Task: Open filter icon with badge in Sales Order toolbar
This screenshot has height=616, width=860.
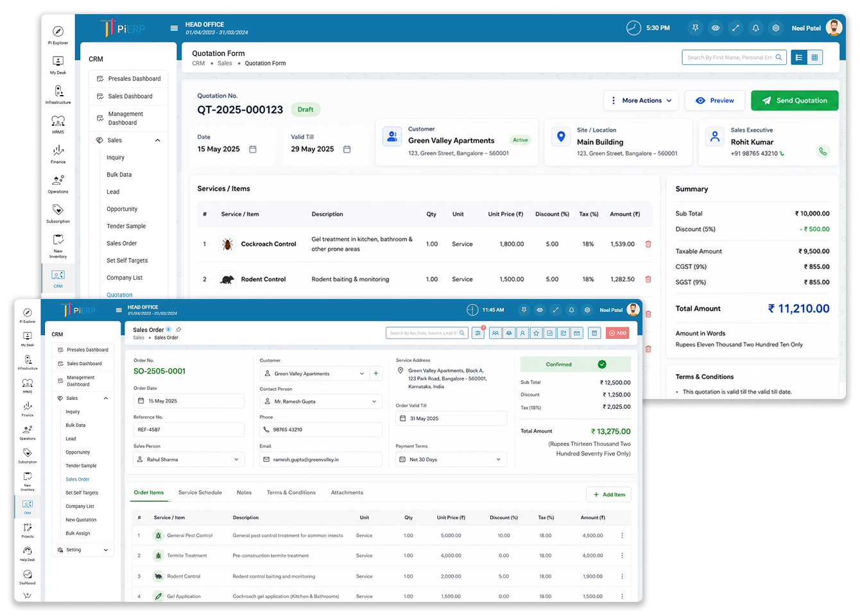Action: click(x=478, y=333)
